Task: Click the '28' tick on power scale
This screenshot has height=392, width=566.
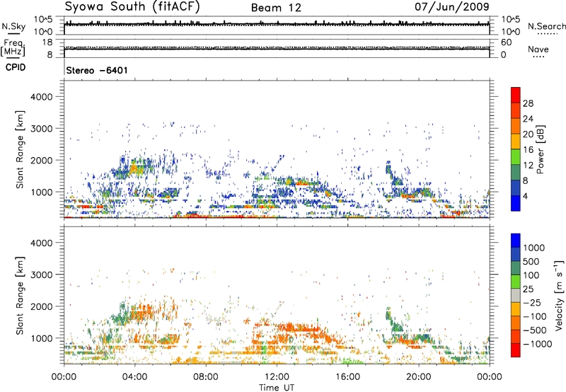Action: click(528, 103)
